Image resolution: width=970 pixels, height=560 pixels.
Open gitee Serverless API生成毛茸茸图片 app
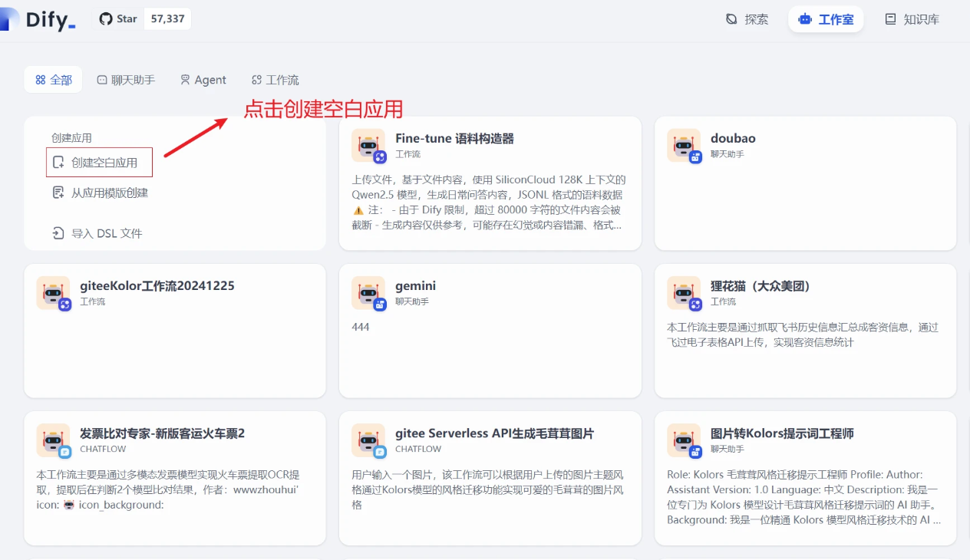pos(490,478)
